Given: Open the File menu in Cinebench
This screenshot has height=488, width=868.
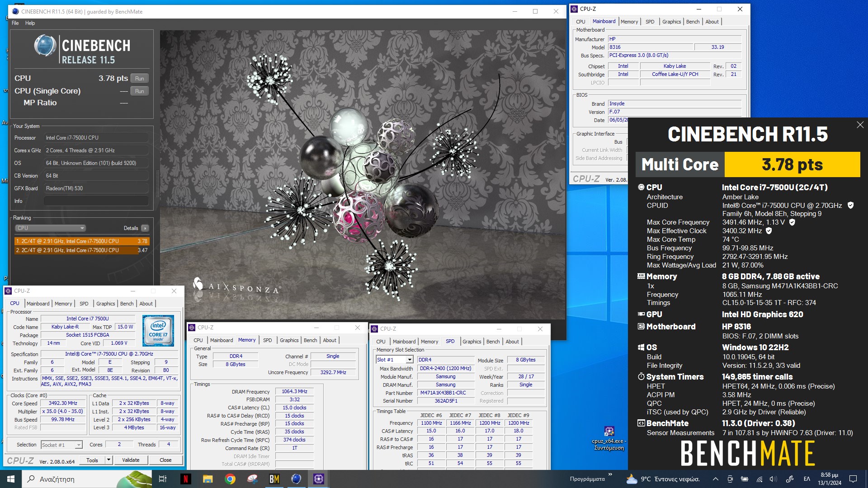Looking at the screenshot, I should tap(15, 23).
